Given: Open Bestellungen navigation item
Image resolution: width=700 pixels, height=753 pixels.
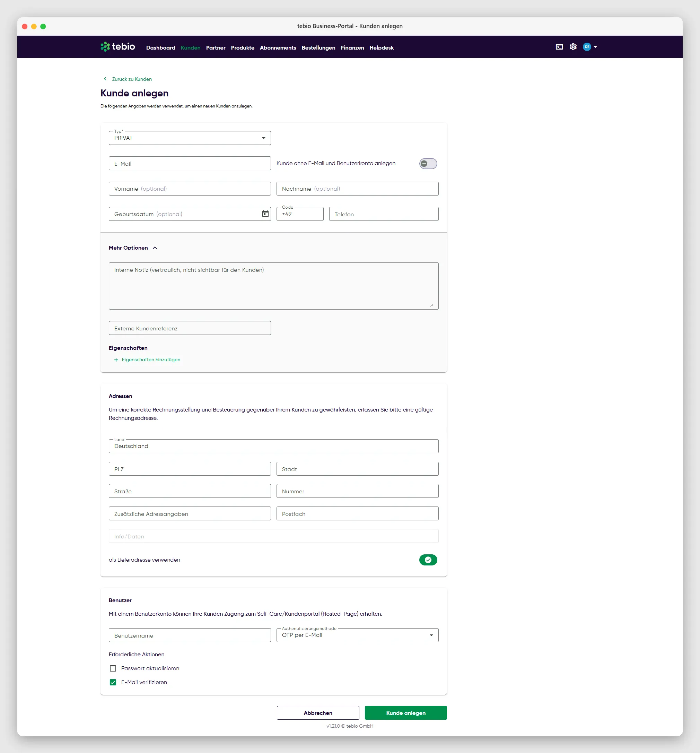Looking at the screenshot, I should [318, 48].
